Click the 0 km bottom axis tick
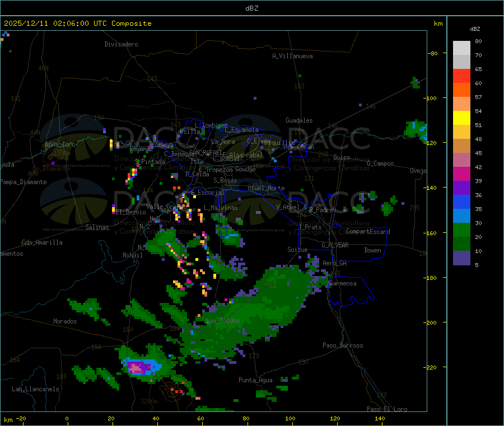Screen dimensions: 504x426 pos(67,418)
